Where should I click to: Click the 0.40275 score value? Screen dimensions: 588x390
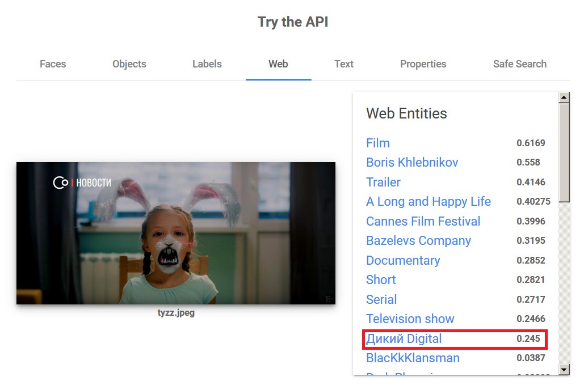[534, 202]
